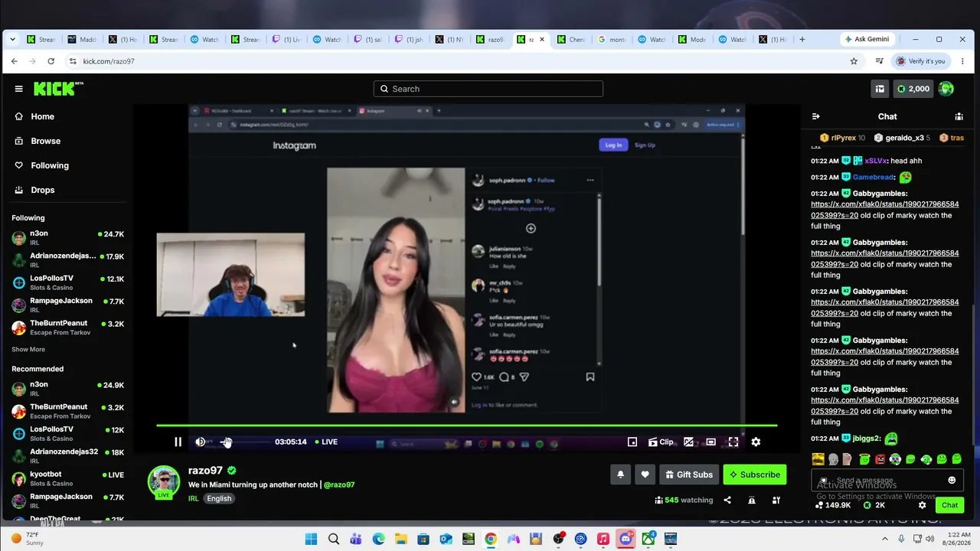Open chat settings gear
The image size is (980, 551).
tap(922, 505)
